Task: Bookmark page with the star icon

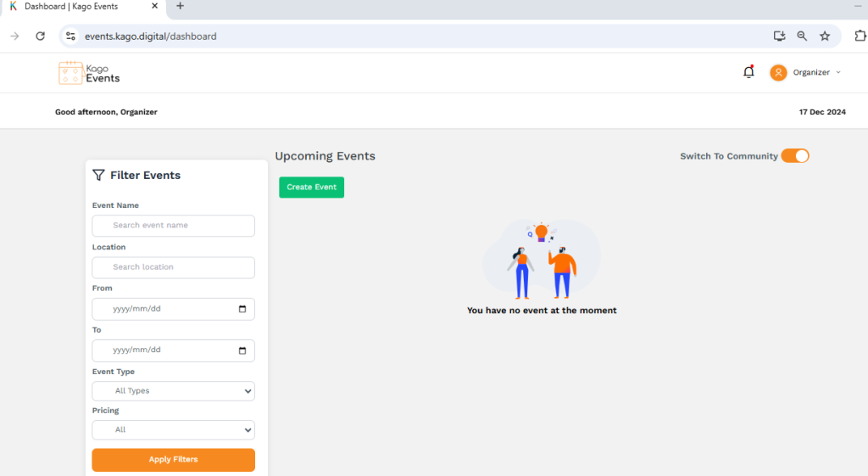Action: click(x=825, y=36)
